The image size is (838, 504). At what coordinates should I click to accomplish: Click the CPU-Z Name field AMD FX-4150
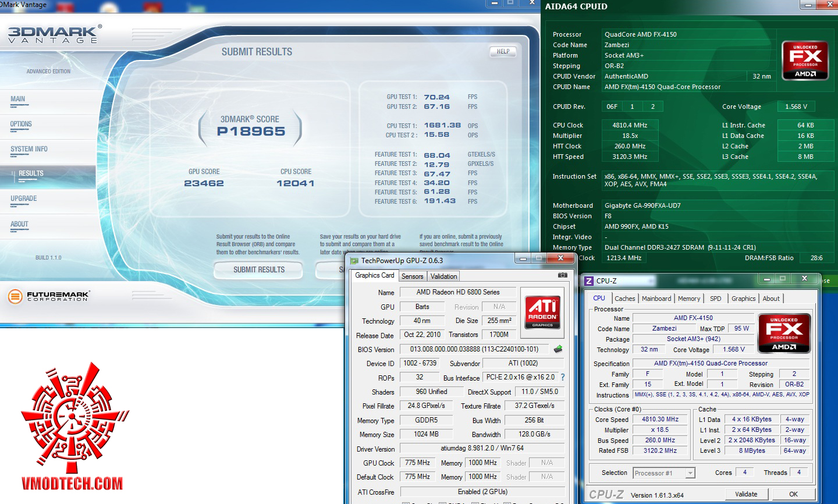coord(693,318)
